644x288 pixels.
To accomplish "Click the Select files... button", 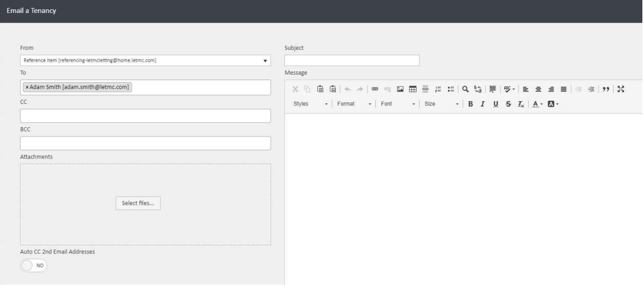I will point(138,204).
